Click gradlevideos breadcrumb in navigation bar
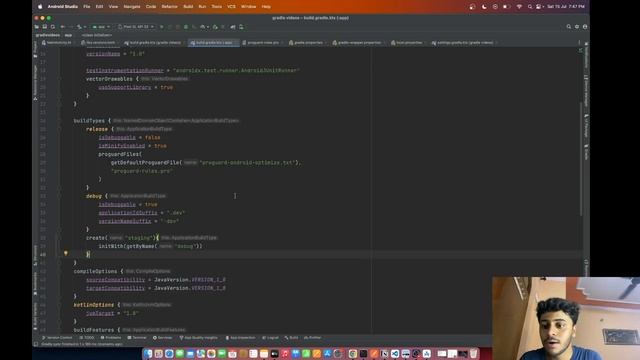The width and height of the screenshot is (640, 360). point(47,35)
